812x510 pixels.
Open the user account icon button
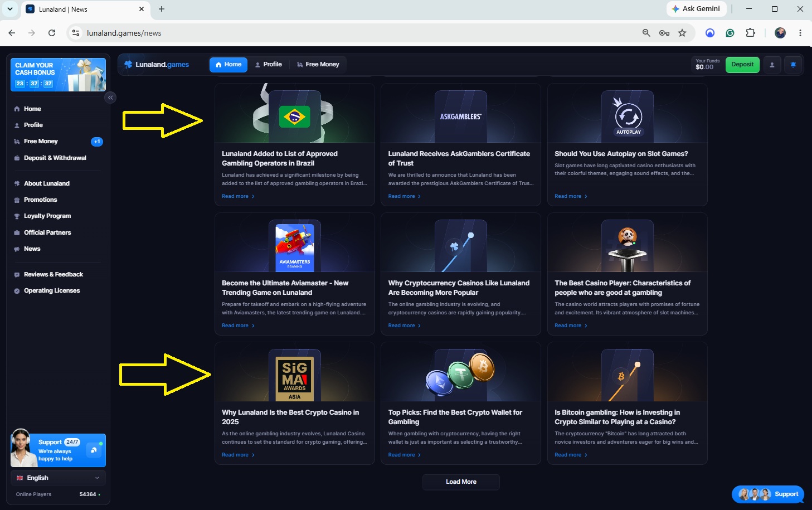(772, 65)
